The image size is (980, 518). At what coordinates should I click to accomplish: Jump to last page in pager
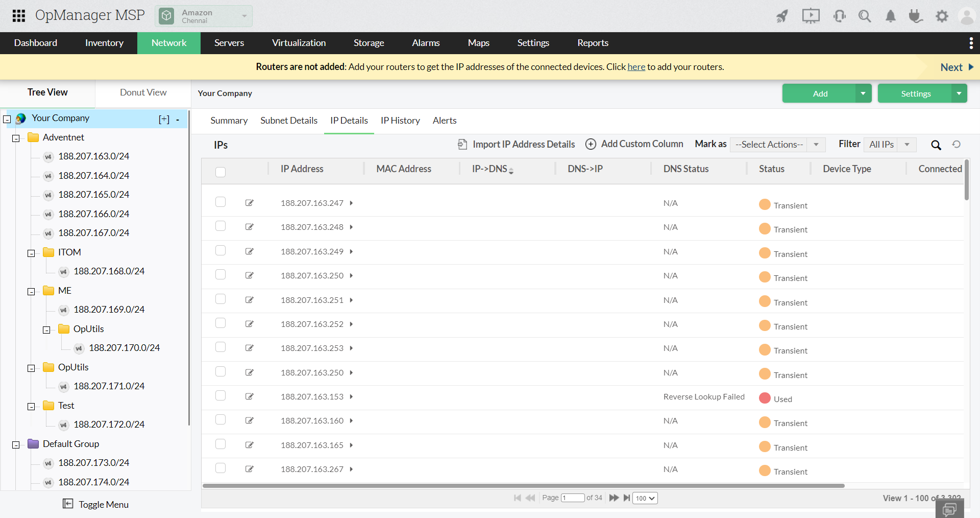point(627,498)
